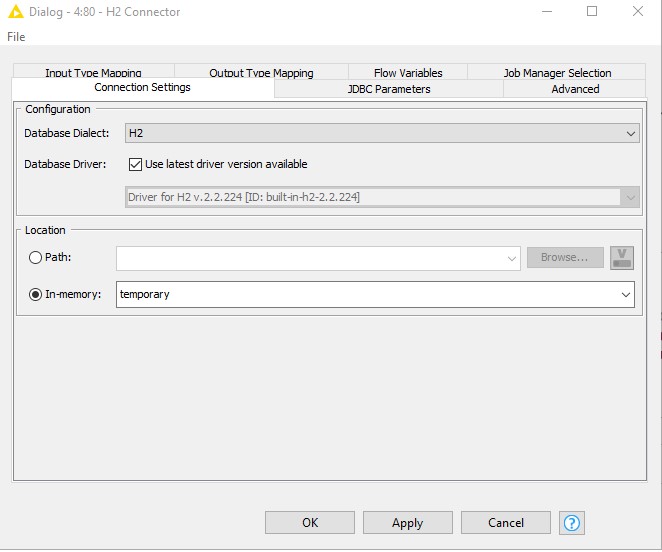
Task: Click the help question mark icon
Action: pyautogui.click(x=572, y=522)
